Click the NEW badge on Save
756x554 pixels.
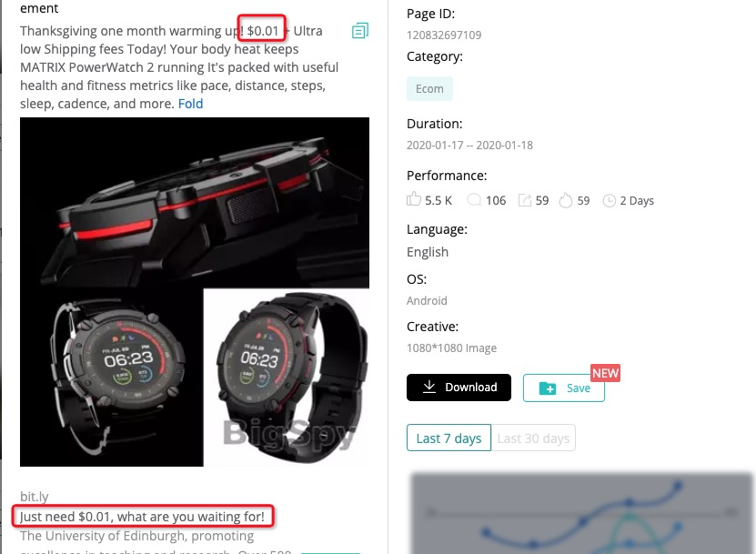click(606, 373)
